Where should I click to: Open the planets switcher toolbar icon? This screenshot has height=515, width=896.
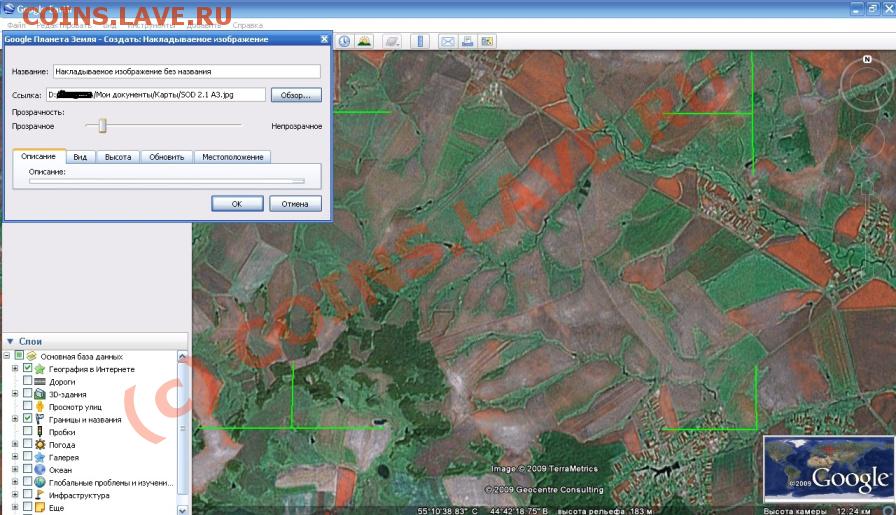[391, 41]
